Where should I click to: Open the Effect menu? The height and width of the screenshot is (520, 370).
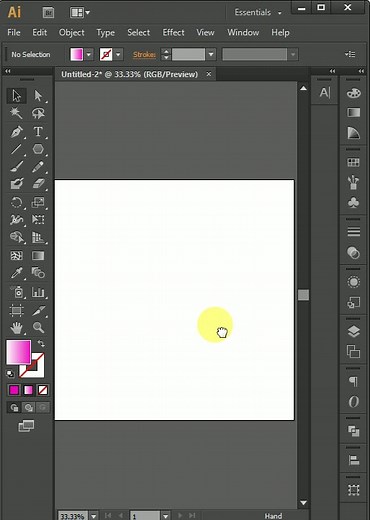pos(173,33)
